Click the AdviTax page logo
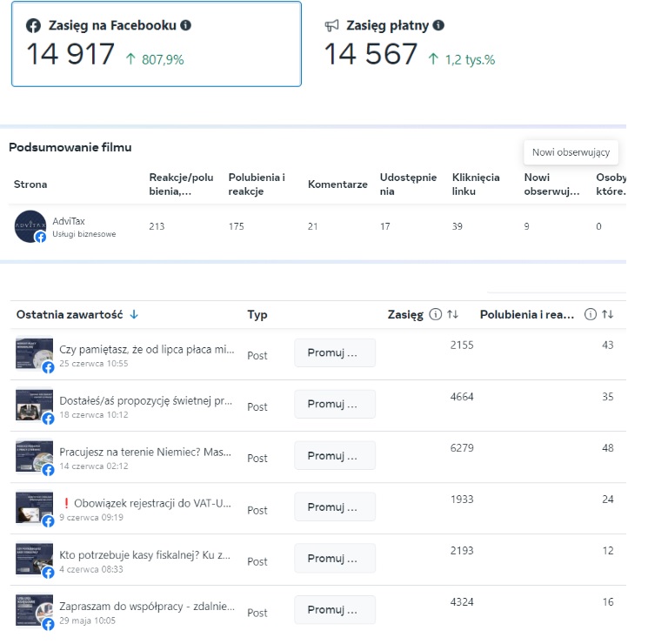The width and height of the screenshot is (668, 644). pyautogui.click(x=30, y=226)
